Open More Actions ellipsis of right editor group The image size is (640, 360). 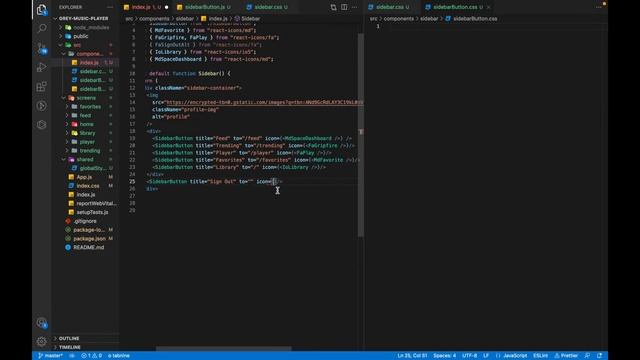(598, 7)
